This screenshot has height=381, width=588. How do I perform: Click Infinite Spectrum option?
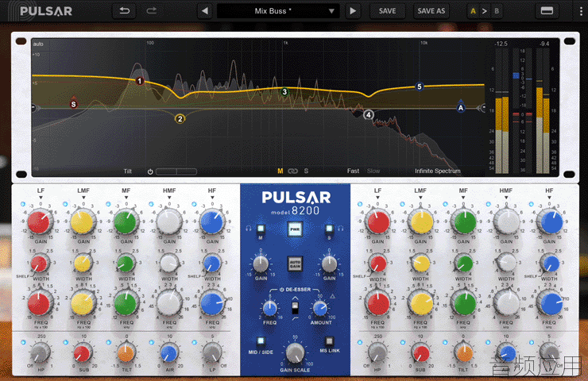click(437, 171)
